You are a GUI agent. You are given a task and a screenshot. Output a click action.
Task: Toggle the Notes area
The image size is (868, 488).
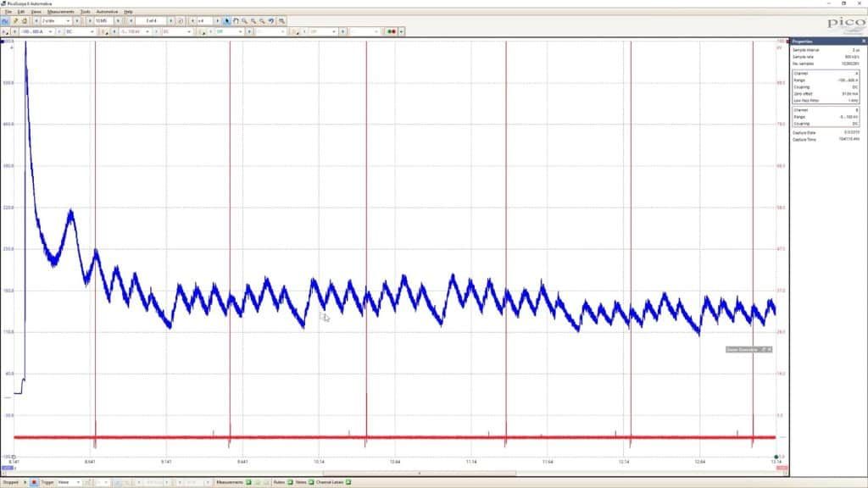pos(310,482)
